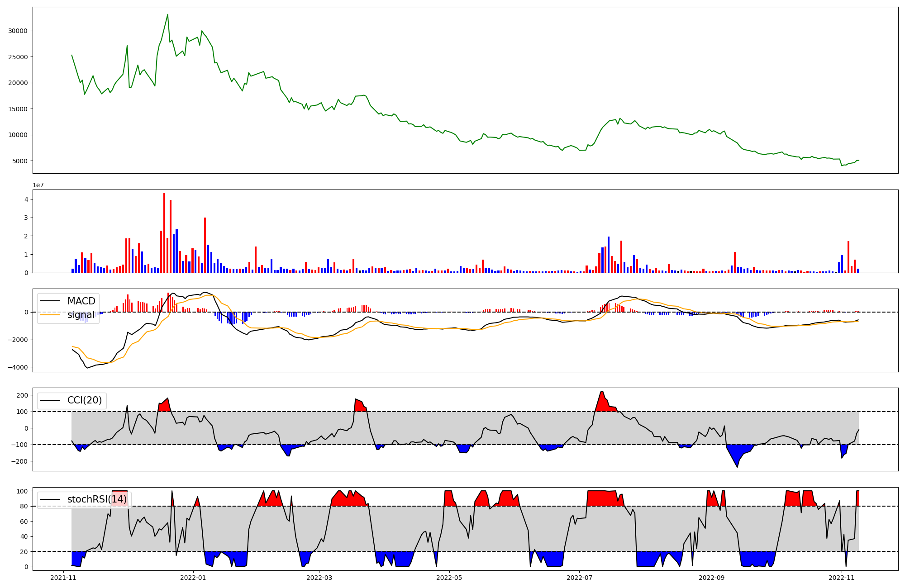Click the 2022-07 x-axis date label
The width and height of the screenshot is (905, 588).
(579, 578)
